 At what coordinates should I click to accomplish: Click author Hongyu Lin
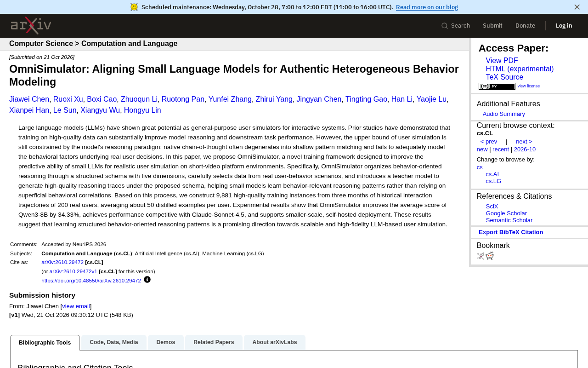[142, 110]
